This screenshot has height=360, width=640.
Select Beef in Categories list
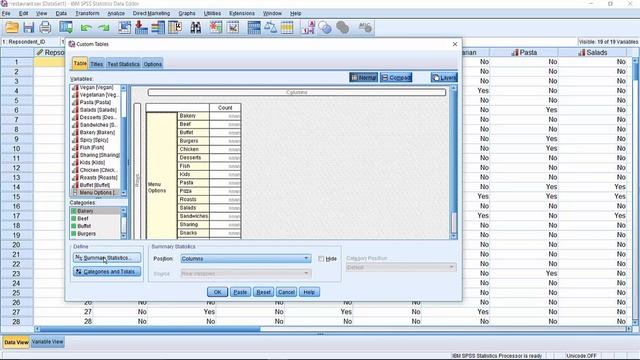(x=96, y=218)
